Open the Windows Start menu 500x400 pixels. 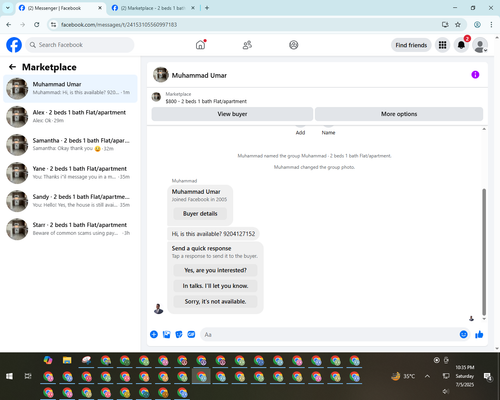(9, 376)
